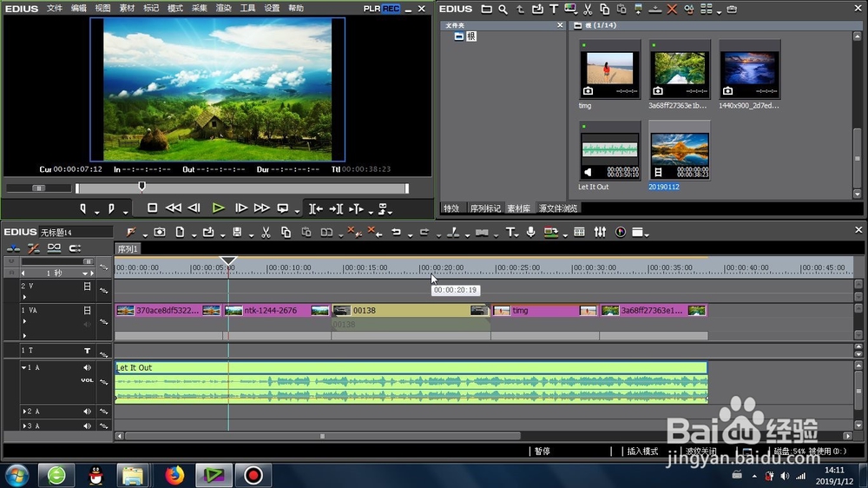Select the Let It Out audio clip thumbnail
This screenshot has height=488, width=868.
pos(609,151)
